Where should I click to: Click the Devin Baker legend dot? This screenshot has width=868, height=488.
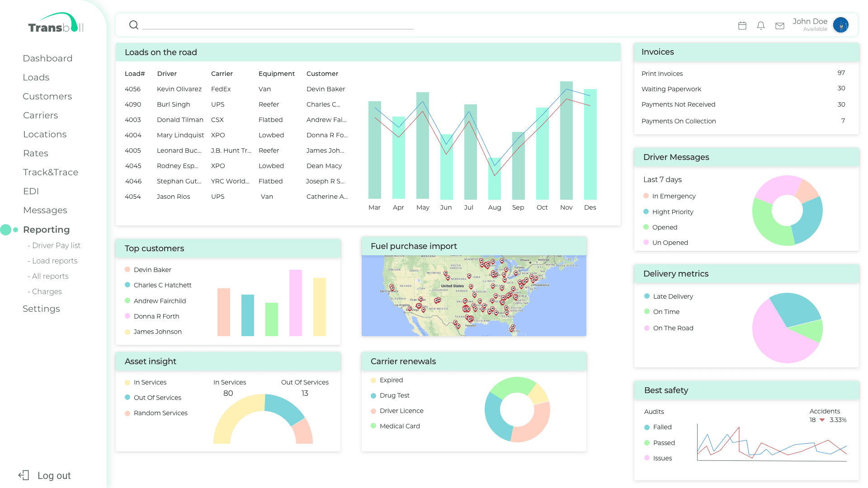click(127, 269)
